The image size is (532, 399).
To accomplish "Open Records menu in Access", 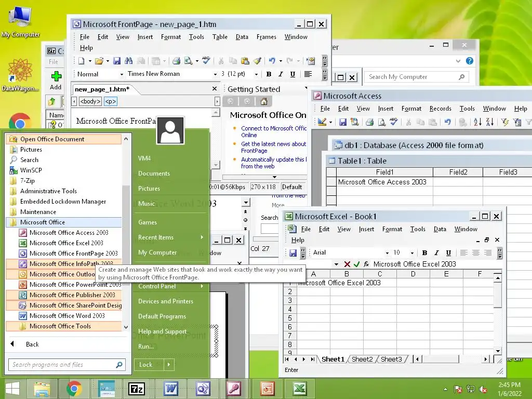I will click(441, 109).
